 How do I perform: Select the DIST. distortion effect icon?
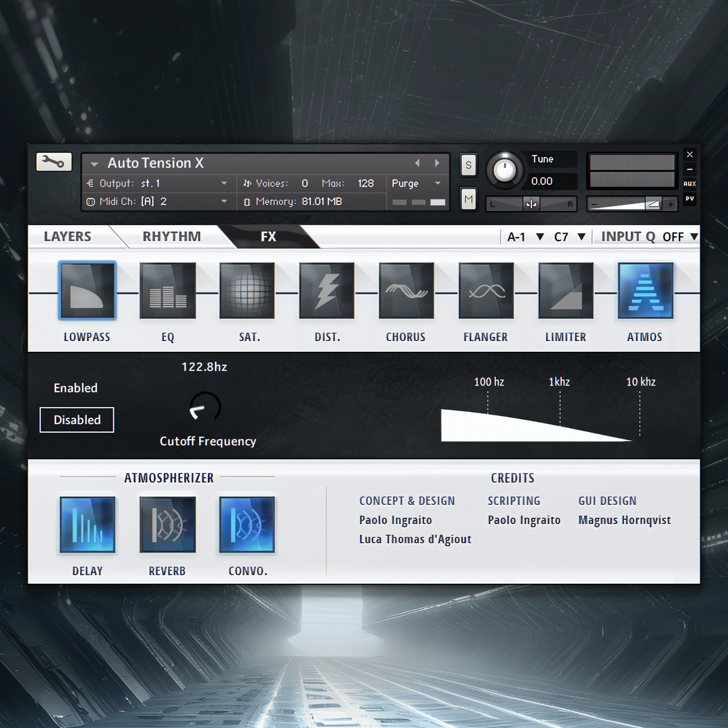(327, 291)
